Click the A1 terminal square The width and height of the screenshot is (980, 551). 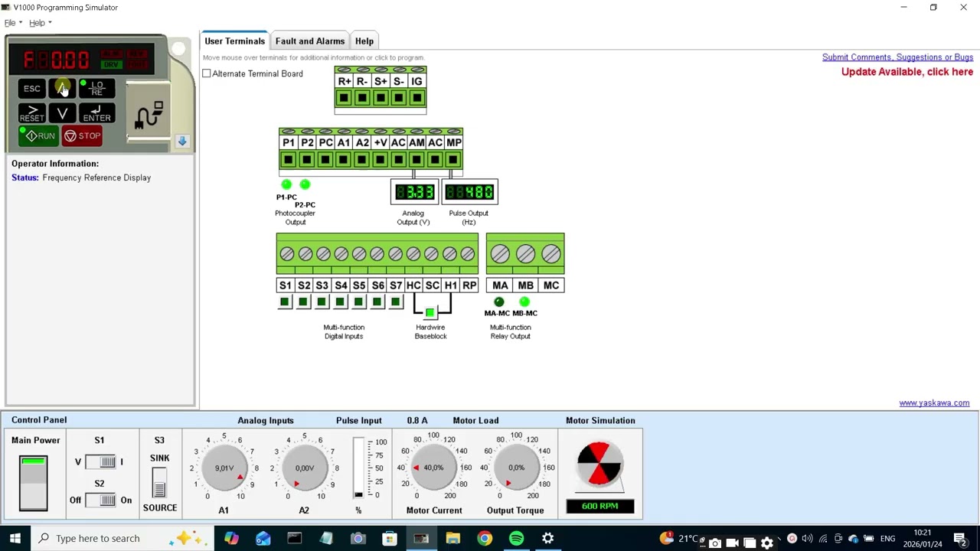[343, 160]
